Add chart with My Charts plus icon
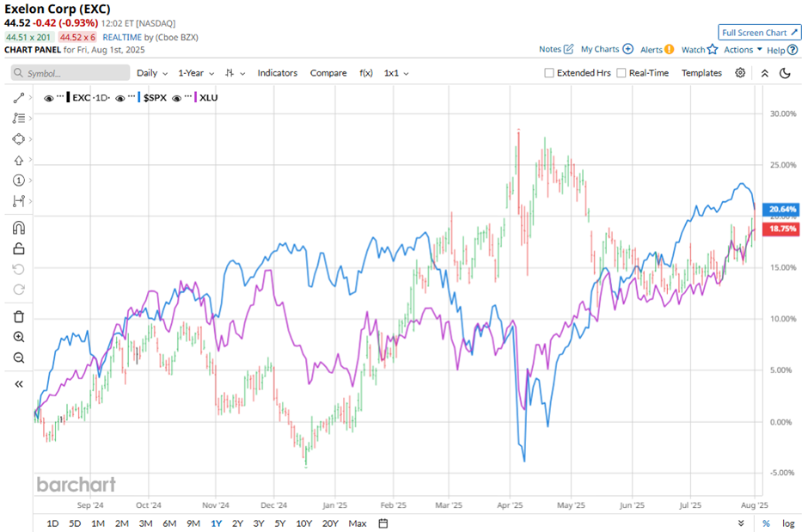This screenshot has width=808, height=532. 627,49
